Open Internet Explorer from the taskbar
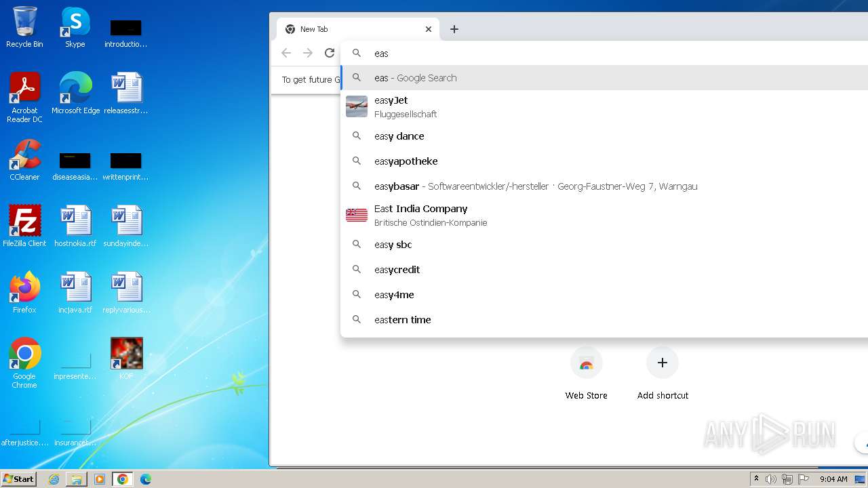This screenshot has height=488, width=868. [x=54, y=479]
